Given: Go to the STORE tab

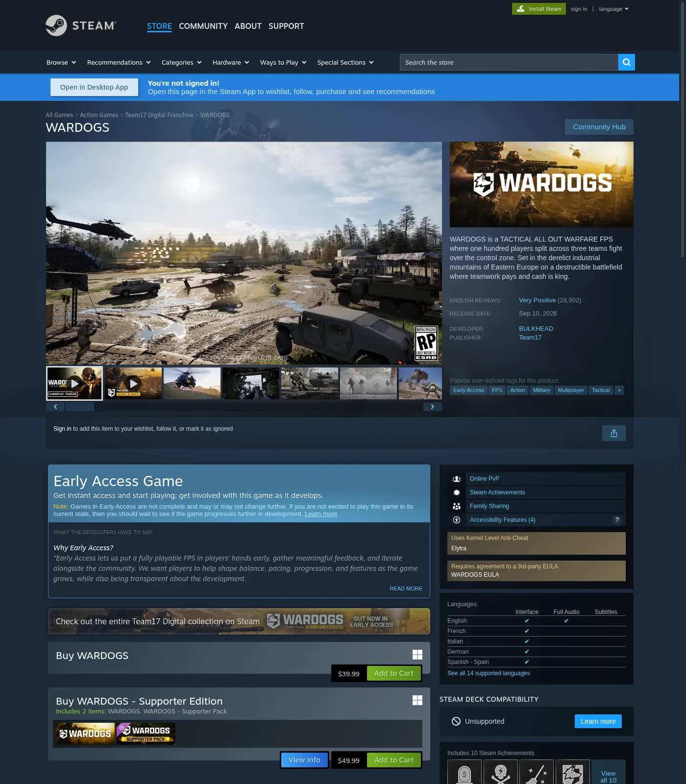Looking at the screenshot, I should (159, 26).
